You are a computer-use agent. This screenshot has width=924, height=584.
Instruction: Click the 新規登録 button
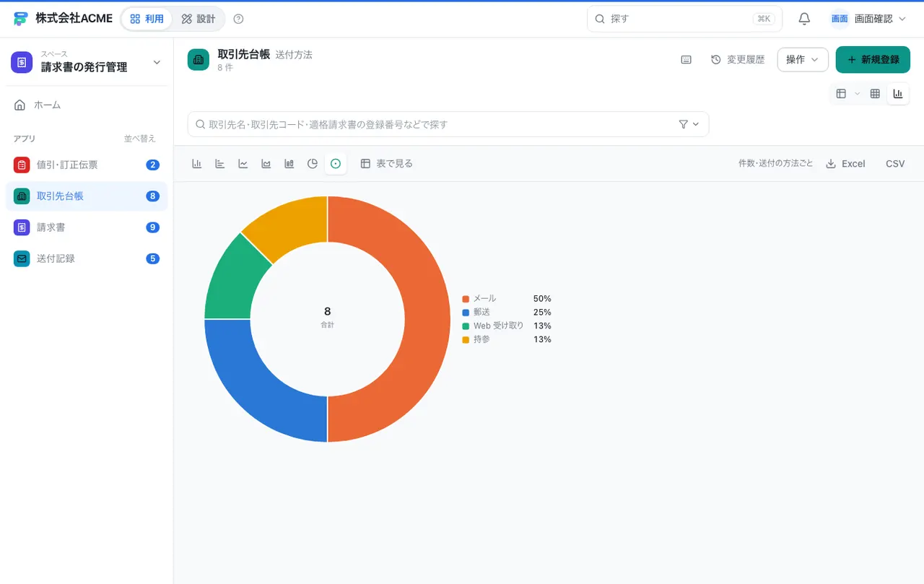tap(873, 60)
